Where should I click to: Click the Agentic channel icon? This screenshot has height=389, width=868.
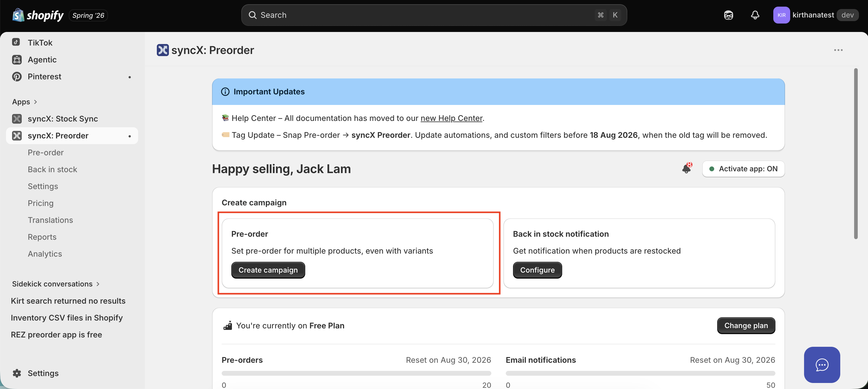pyautogui.click(x=17, y=60)
